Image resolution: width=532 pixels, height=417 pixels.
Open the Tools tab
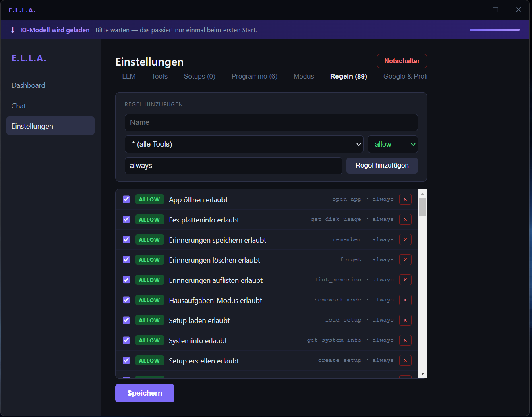[x=159, y=76]
